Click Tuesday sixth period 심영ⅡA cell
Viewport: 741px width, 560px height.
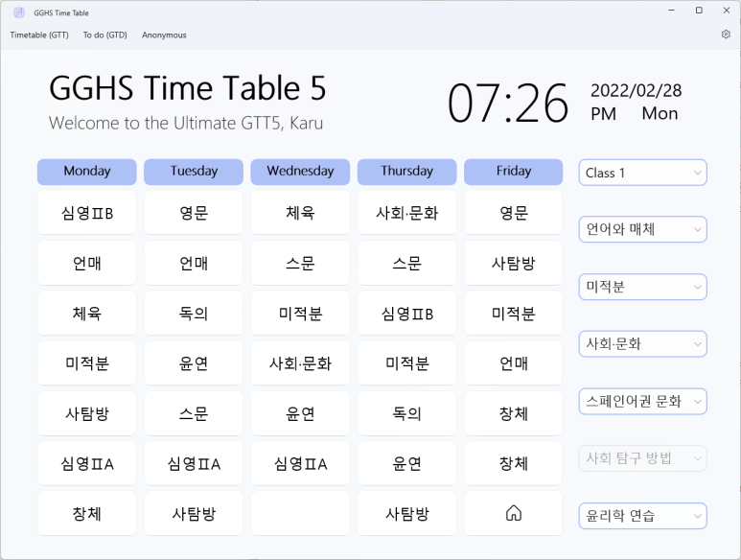coord(194,463)
